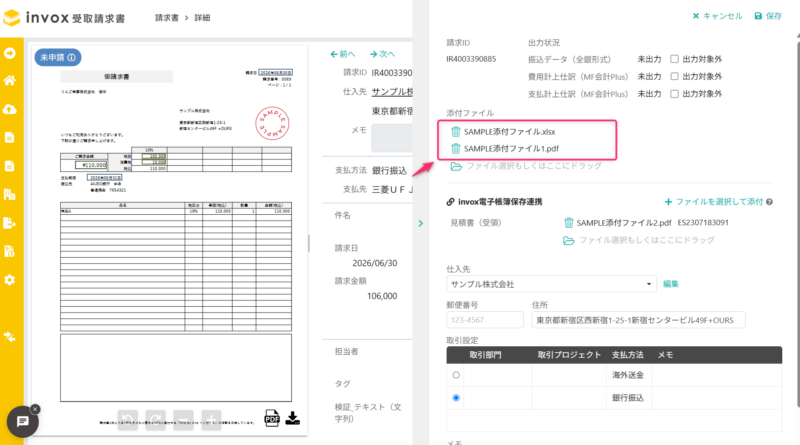800x445 pixels.
Task: Delete SAMPLE添付ファイル1.pdf with the trash icon
Action: point(456,149)
